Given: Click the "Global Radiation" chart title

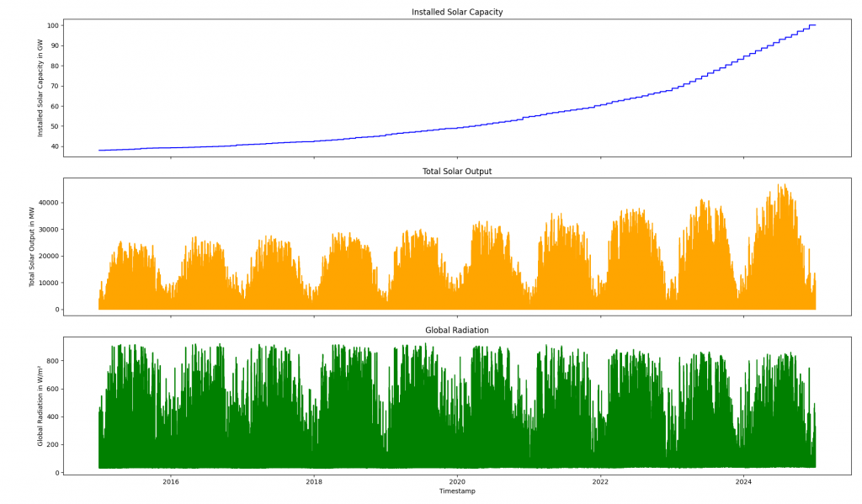Looking at the screenshot, I should [x=457, y=331].
